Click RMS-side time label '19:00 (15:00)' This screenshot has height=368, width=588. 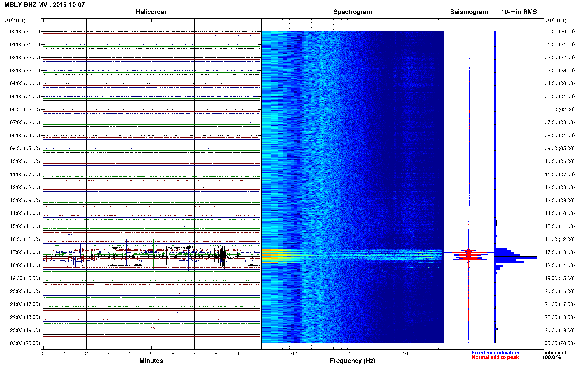(560, 278)
